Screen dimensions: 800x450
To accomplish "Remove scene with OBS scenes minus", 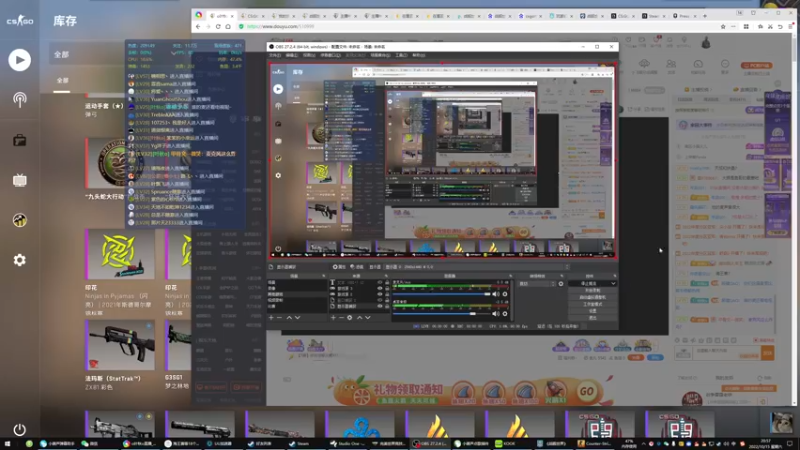I will pos(280,317).
